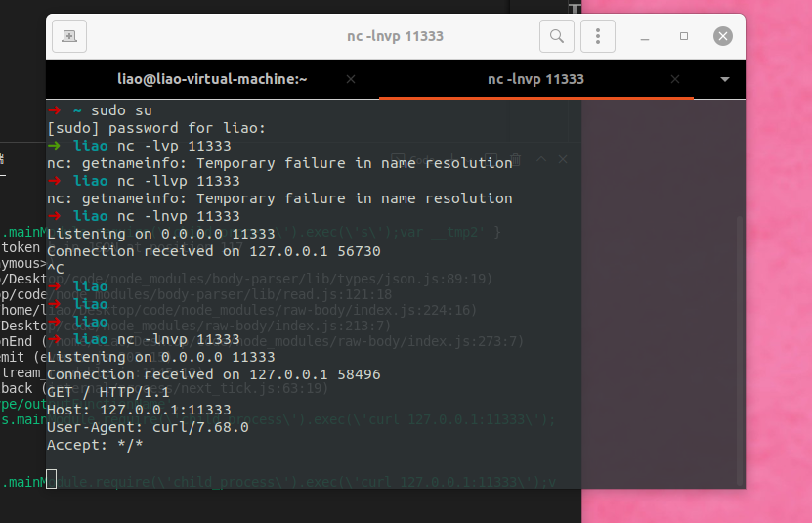Minimize the terminal window
The height and width of the screenshot is (523, 812).
[x=645, y=36]
